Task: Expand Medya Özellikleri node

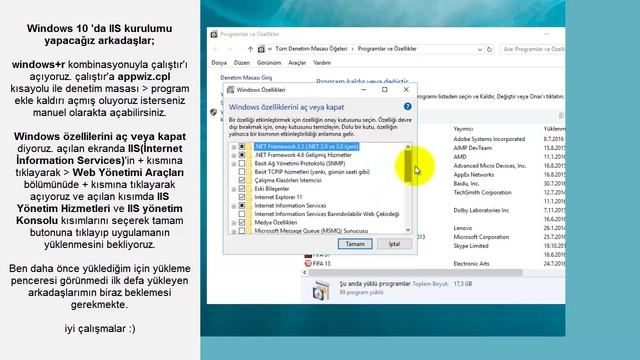Action: 234,223
